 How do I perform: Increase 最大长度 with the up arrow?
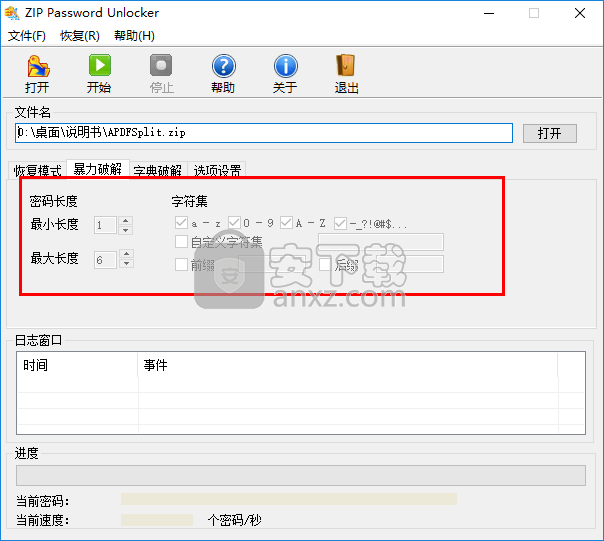pyautogui.click(x=126, y=254)
